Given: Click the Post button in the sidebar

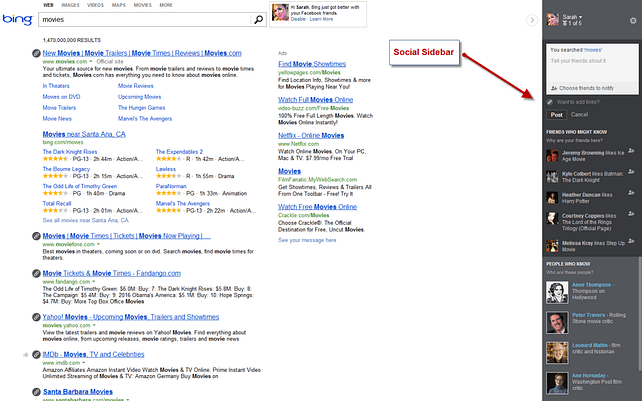Looking at the screenshot, I should pyautogui.click(x=556, y=115).
